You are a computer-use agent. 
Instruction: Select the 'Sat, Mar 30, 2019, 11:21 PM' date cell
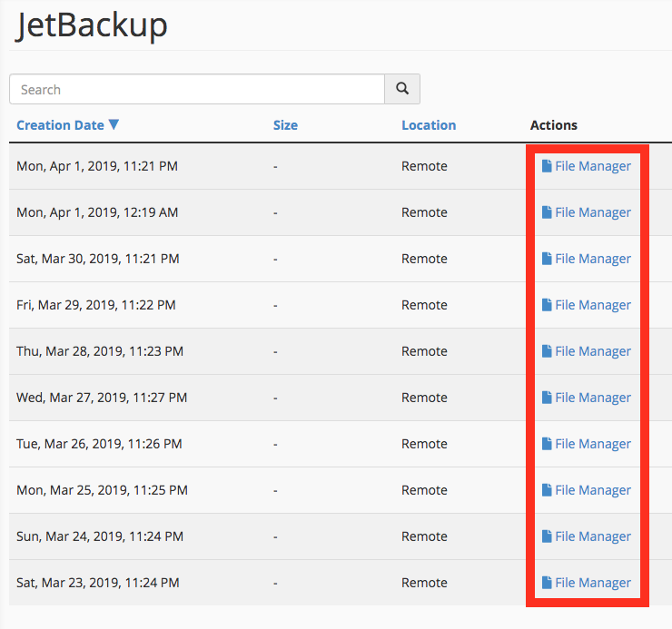coord(98,259)
